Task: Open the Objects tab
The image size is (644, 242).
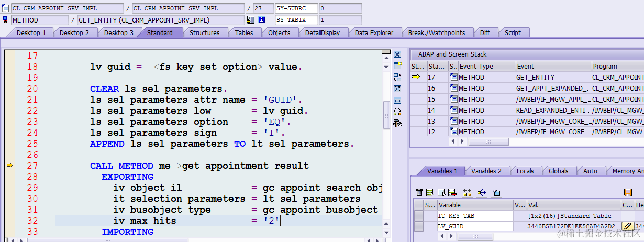Action: click(x=279, y=32)
